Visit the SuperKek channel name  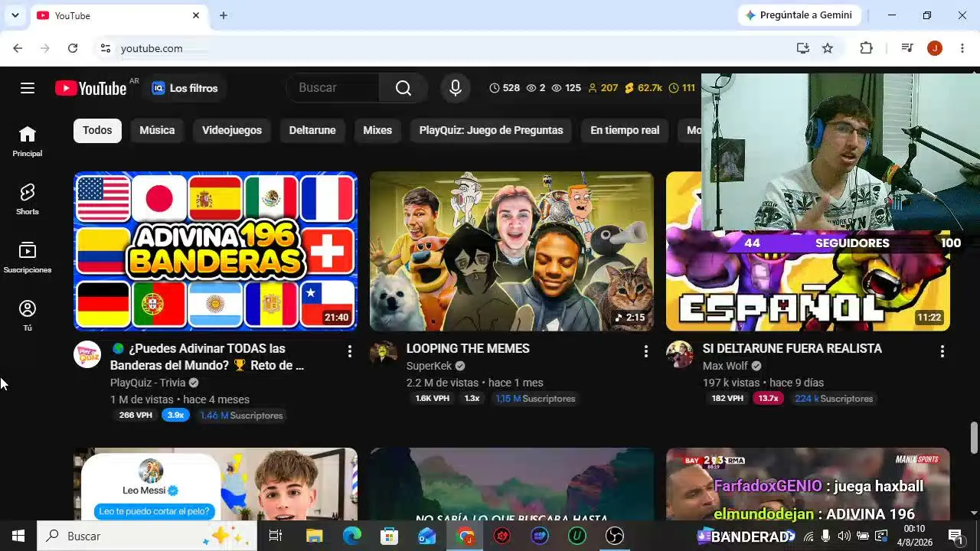429,366
